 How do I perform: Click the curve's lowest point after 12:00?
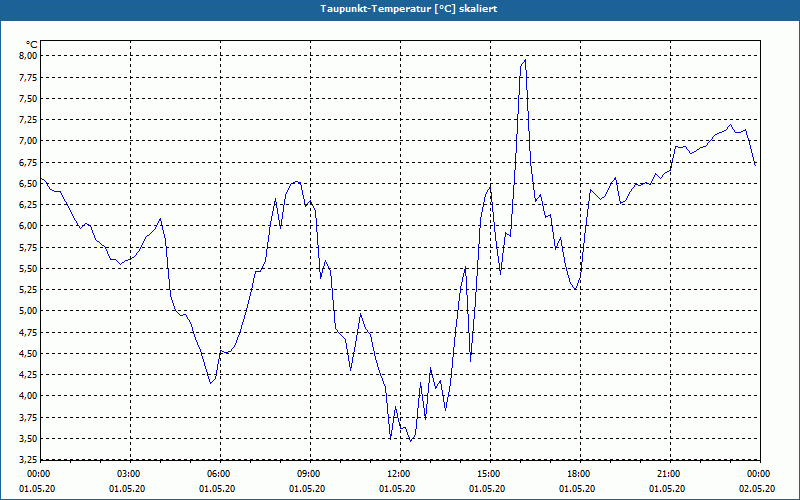410,441
